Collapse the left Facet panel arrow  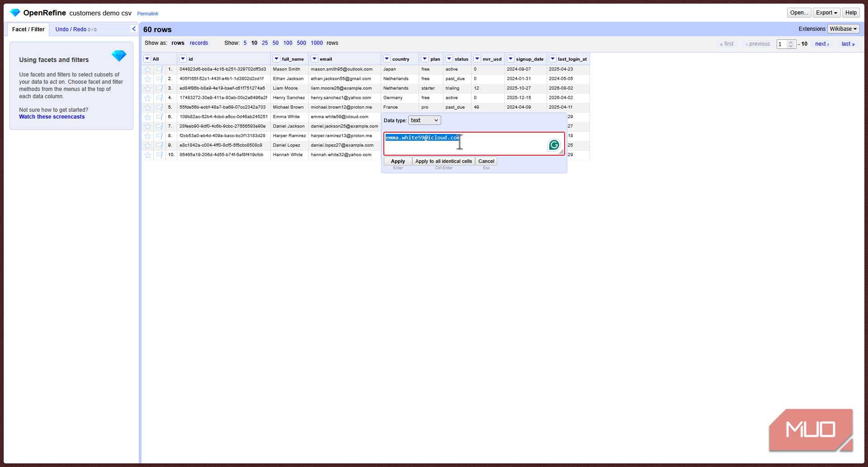pyautogui.click(x=134, y=29)
